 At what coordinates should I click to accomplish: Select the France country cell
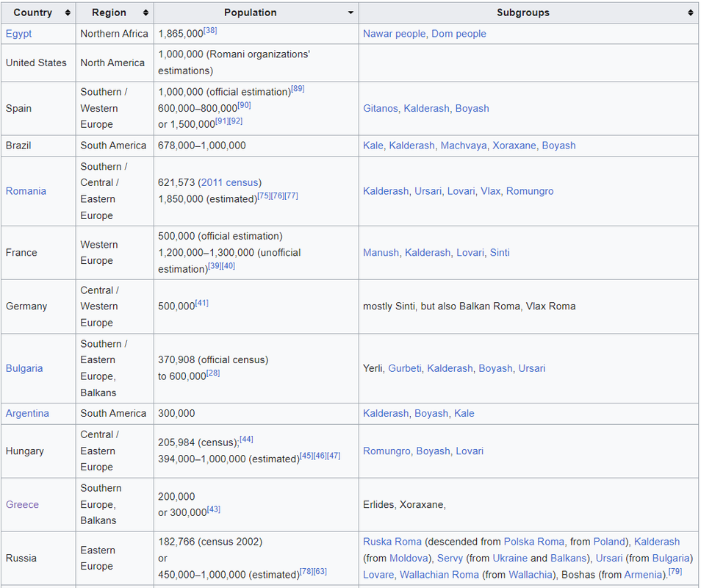click(x=38, y=253)
